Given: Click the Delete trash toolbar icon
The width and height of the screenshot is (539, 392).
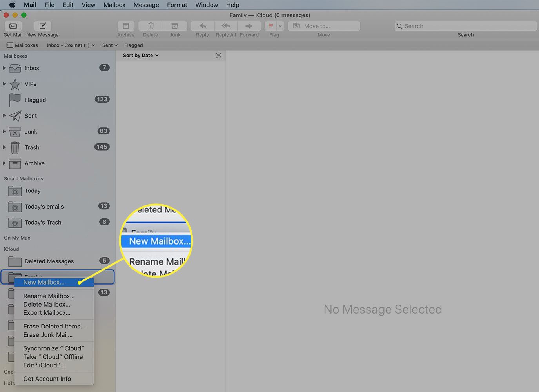Looking at the screenshot, I should pos(151,26).
